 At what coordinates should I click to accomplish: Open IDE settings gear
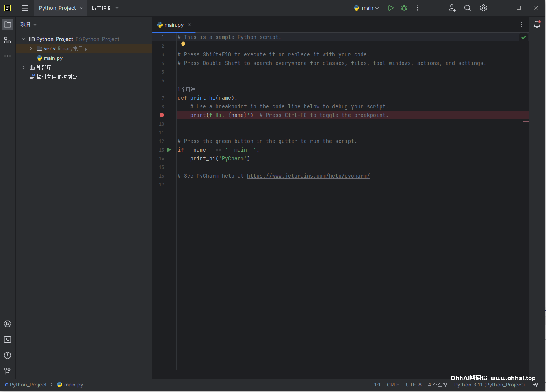483,8
